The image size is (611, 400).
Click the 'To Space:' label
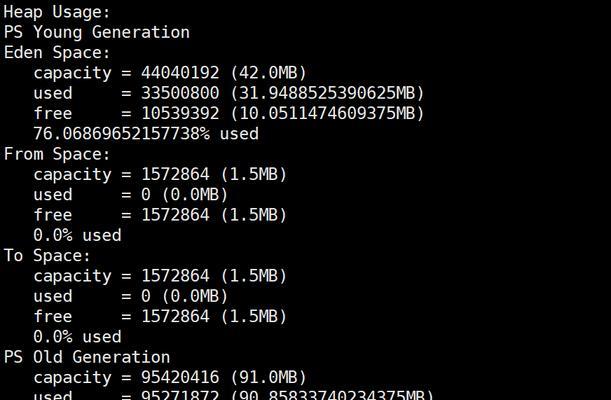(x=47, y=255)
